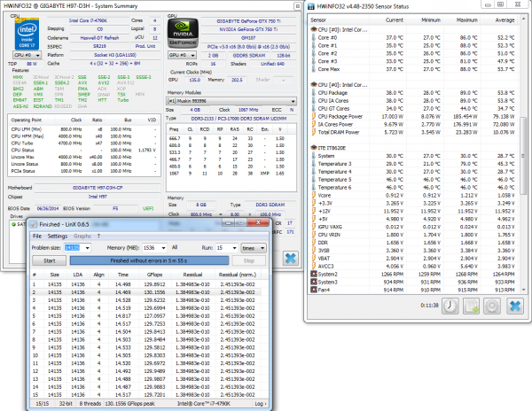This screenshot has width=532, height=411.
Task: Click the Temperature 3 thermometer icon
Action: pos(314,164)
